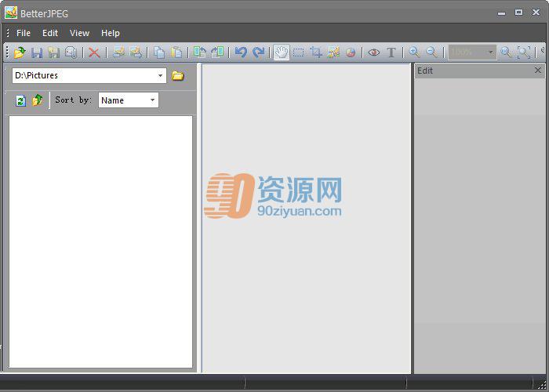Click the refresh folder icon
The height and width of the screenshot is (392, 549).
click(20, 100)
